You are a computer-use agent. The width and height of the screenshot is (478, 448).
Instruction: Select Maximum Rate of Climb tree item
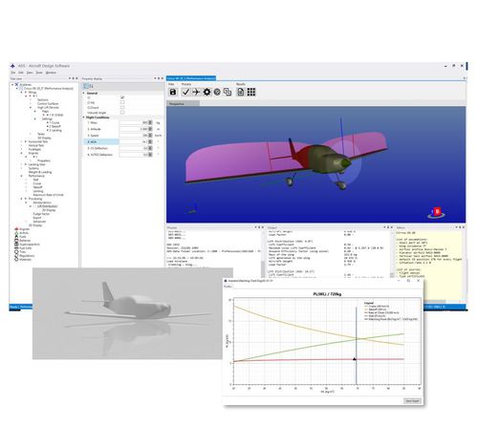(49, 195)
